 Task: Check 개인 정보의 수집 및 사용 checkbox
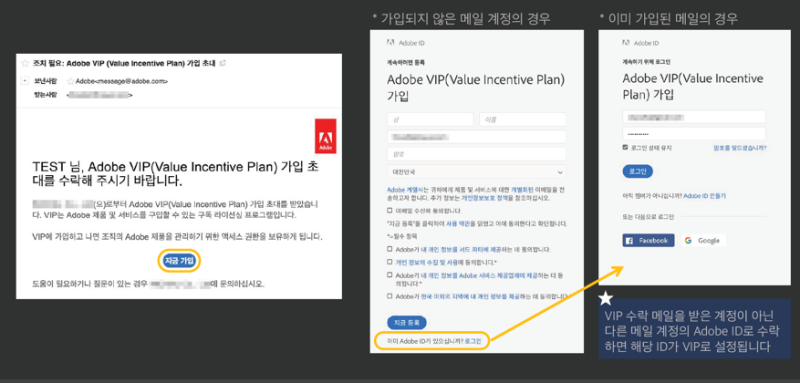click(390, 262)
